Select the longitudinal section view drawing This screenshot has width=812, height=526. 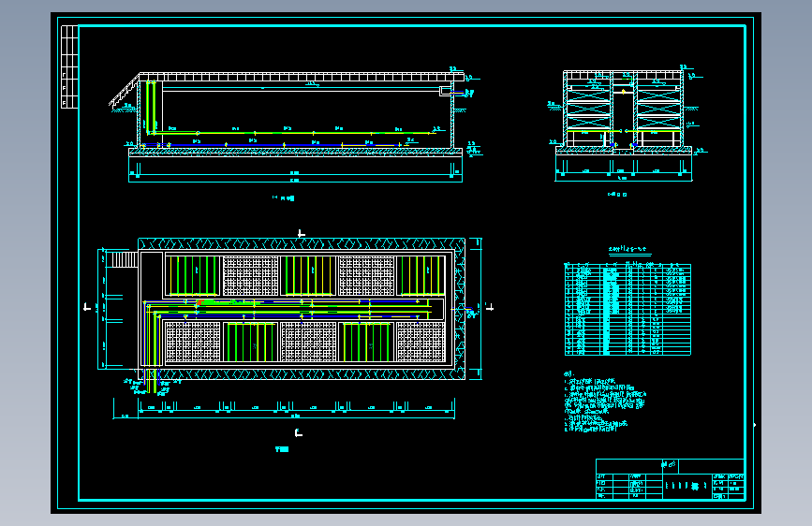click(295, 125)
